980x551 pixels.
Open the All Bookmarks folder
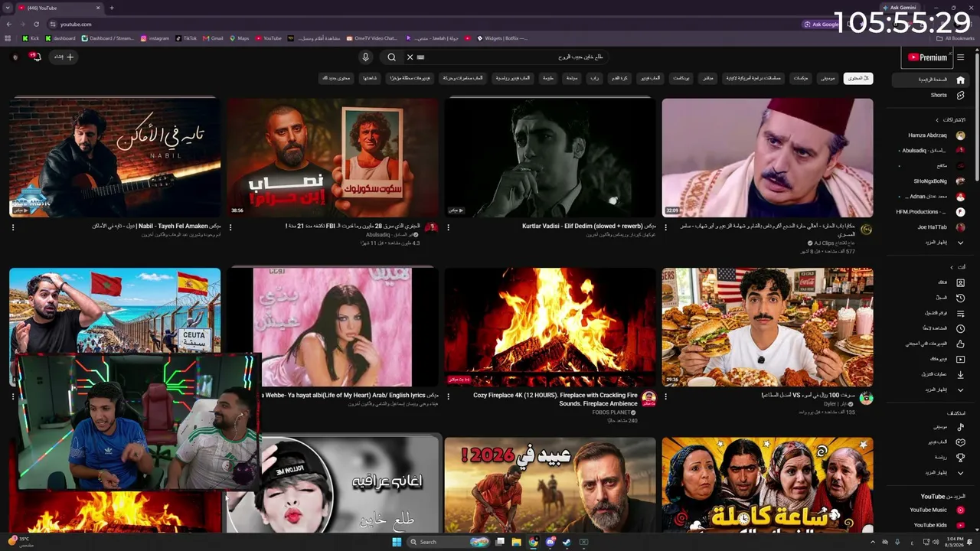pos(955,38)
